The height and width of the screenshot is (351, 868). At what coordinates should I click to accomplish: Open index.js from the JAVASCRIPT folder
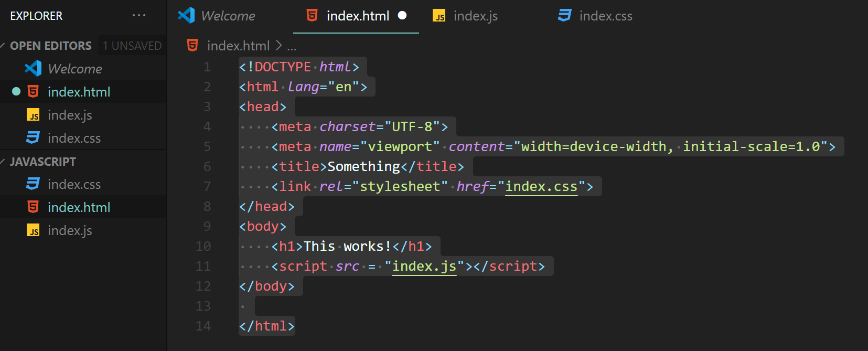click(83, 230)
